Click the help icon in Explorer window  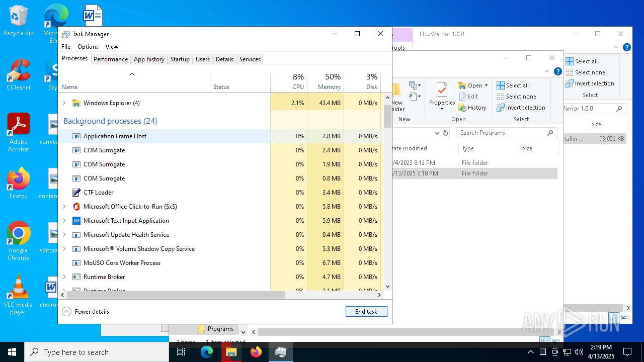point(557,71)
